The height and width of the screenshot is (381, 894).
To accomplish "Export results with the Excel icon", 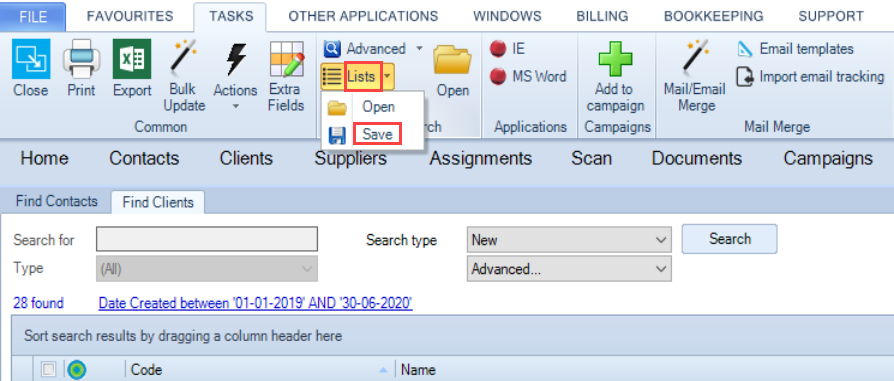I will pos(132,59).
